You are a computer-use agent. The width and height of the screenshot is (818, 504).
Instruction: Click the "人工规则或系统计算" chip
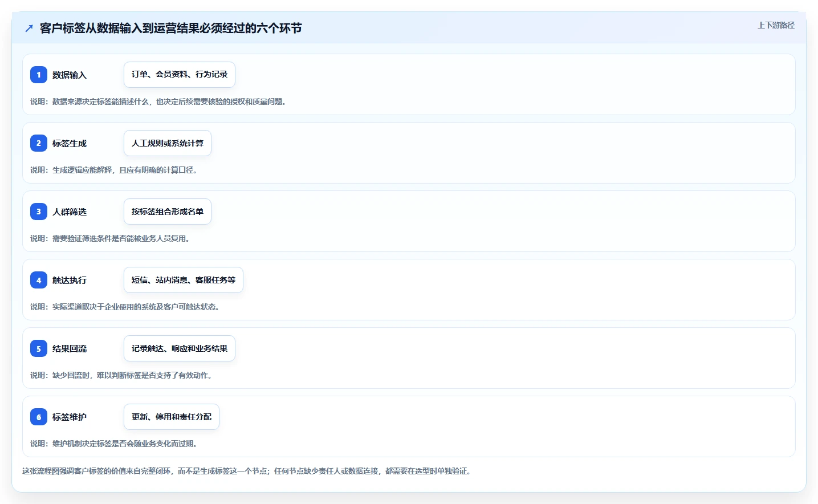coord(168,143)
